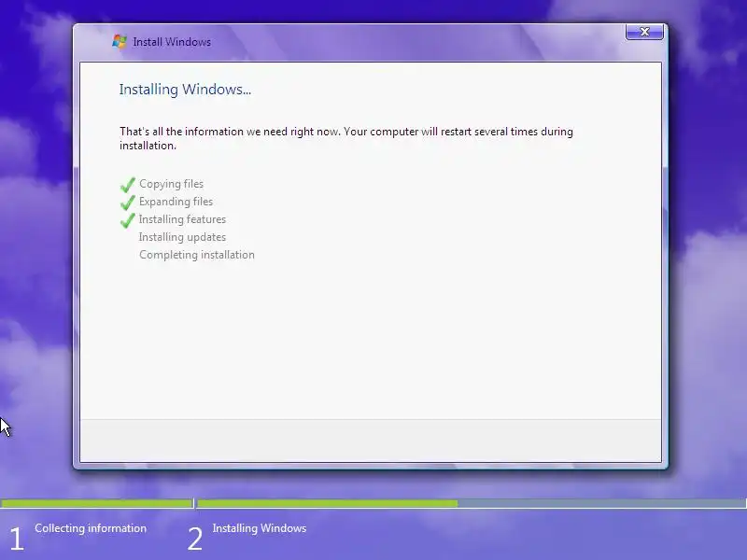The height and width of the screenshot is (560, 747).
Task: Click the stage number 2 at bottom
Action: click(195, 539)
